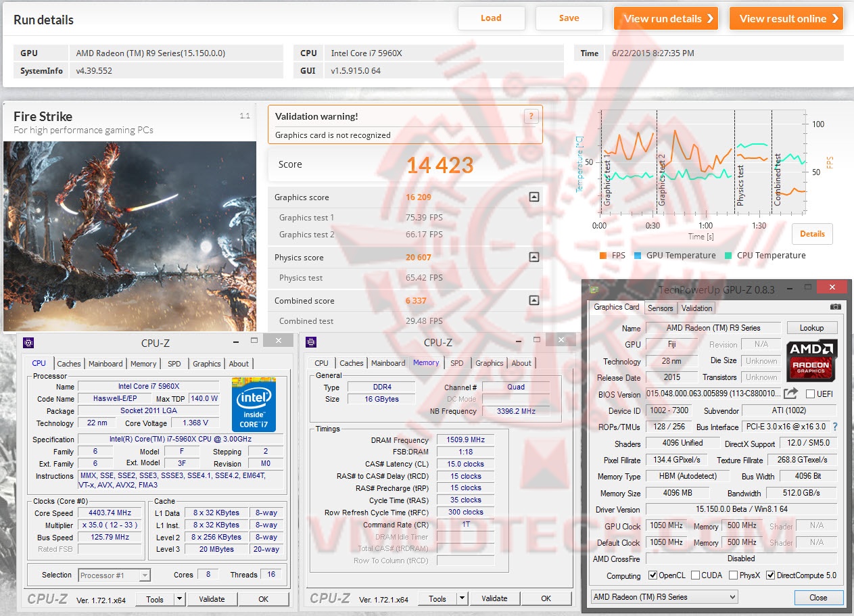Click the BIOS version share icon in GPU-Z
Screen dimensions: 854x616
[791, 394]
